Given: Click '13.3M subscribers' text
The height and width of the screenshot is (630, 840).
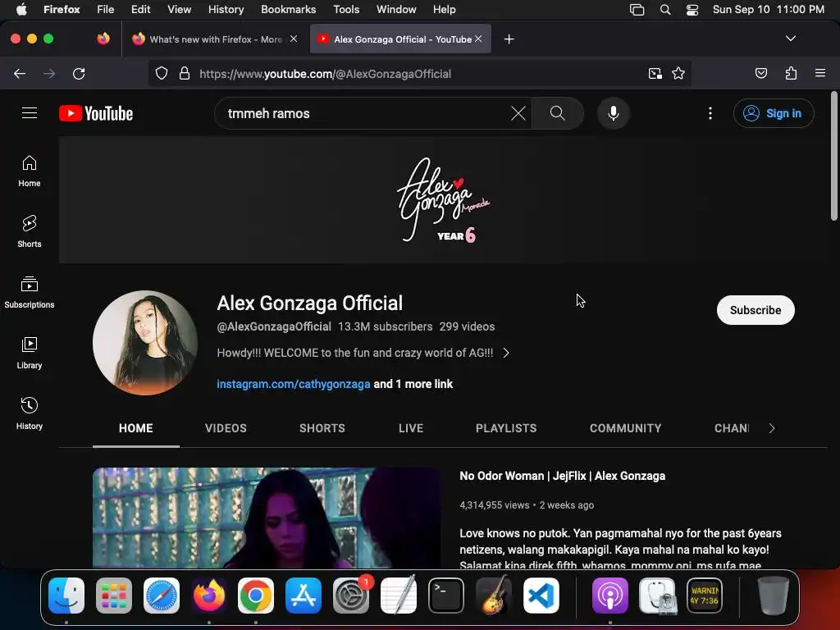Looking at the screenshot, I should [x=386, y=326].
